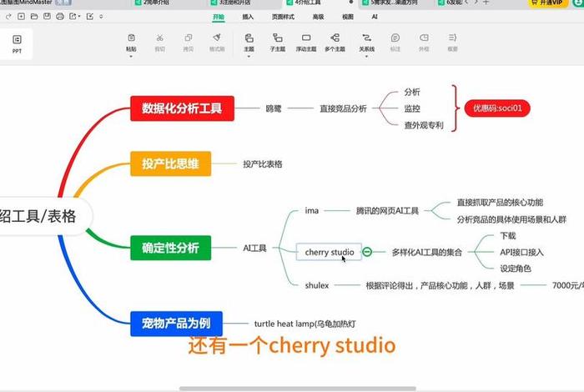Image resolution: width=584 pixels, height=392 pixels.
Task: Add a new document tab with plus
Action: [486, 3]
